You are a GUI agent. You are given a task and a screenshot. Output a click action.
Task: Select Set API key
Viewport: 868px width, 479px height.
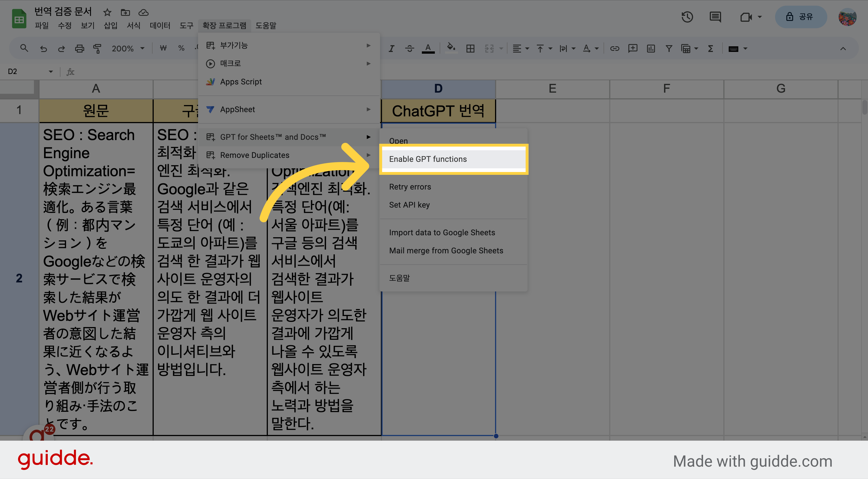point(453,205)
